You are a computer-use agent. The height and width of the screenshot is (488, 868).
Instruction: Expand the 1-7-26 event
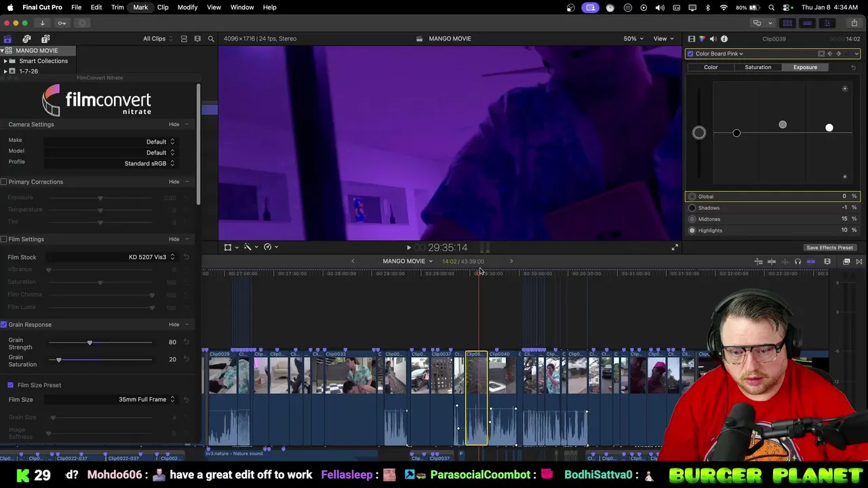[x=5, y=71]
